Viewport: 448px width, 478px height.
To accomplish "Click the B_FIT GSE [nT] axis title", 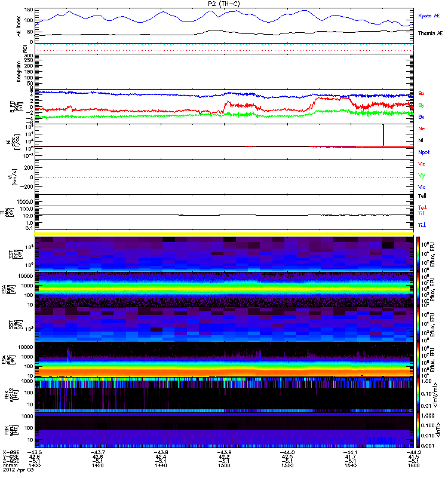I will click(x=17, y=107).
